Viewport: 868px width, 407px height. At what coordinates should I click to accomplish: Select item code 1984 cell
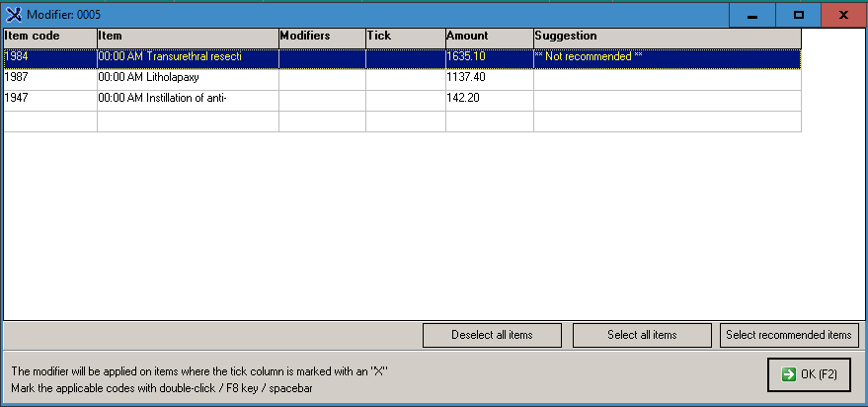point(50,58)
